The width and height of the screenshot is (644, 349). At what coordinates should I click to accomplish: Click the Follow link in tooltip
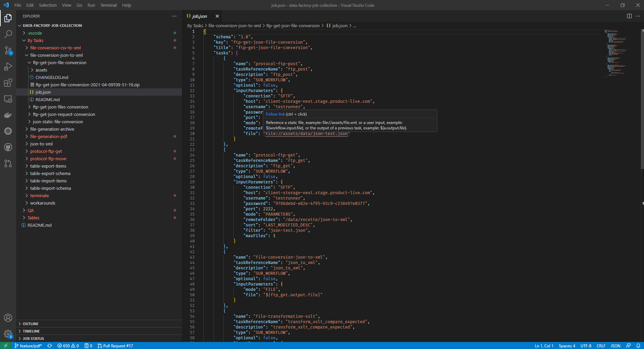[275, 114]
